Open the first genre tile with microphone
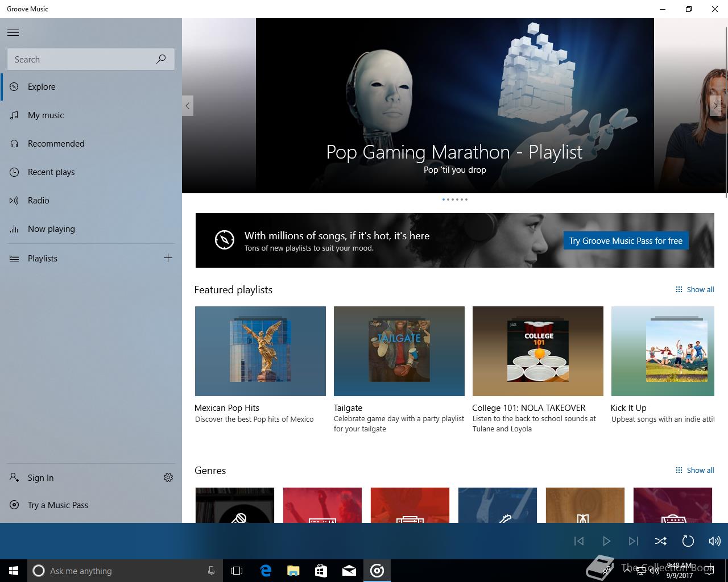728x582 pixels. point(235,505)
